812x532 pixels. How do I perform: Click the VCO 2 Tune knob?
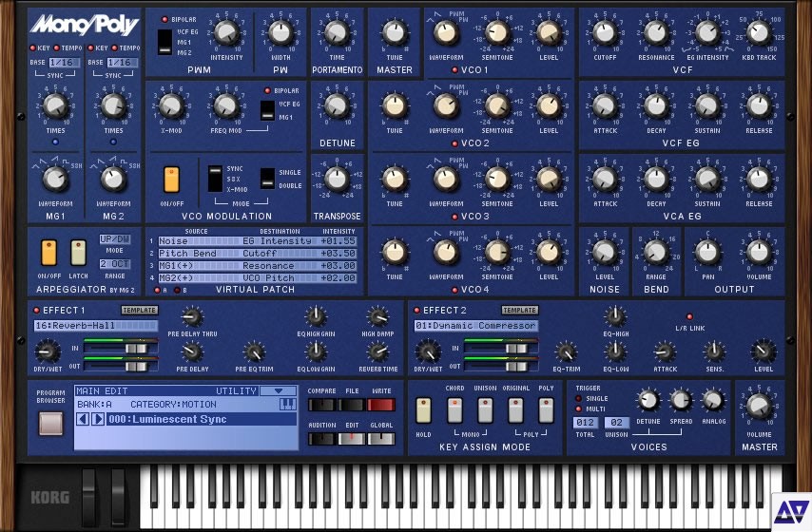tap(394, 105)
